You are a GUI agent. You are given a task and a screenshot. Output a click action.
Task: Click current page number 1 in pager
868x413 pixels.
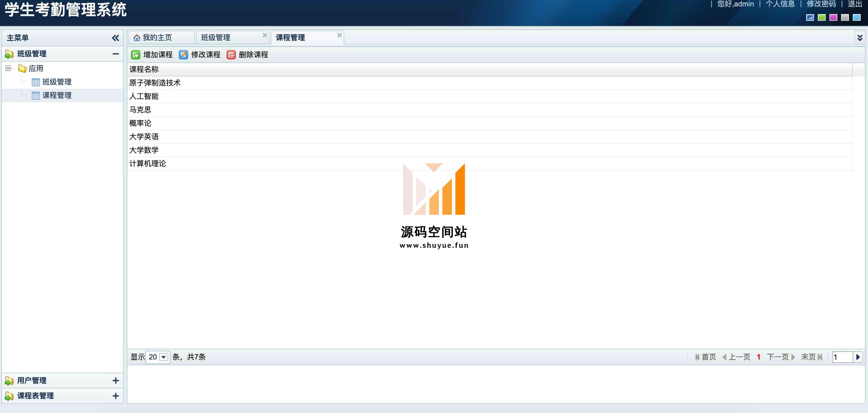(758, 357)
